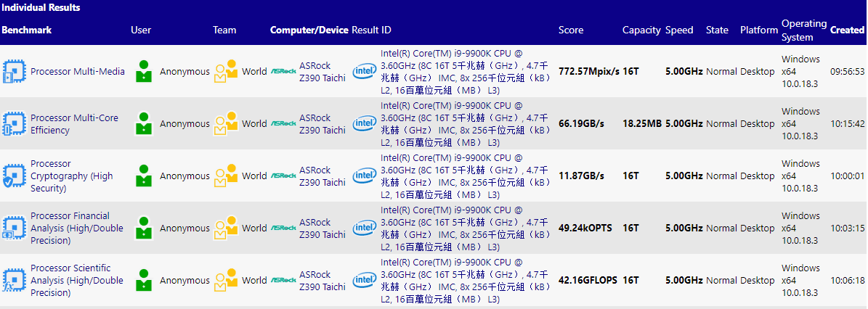Click Anonymous user in Multi-Core Efficiency row

pos(184,124)
